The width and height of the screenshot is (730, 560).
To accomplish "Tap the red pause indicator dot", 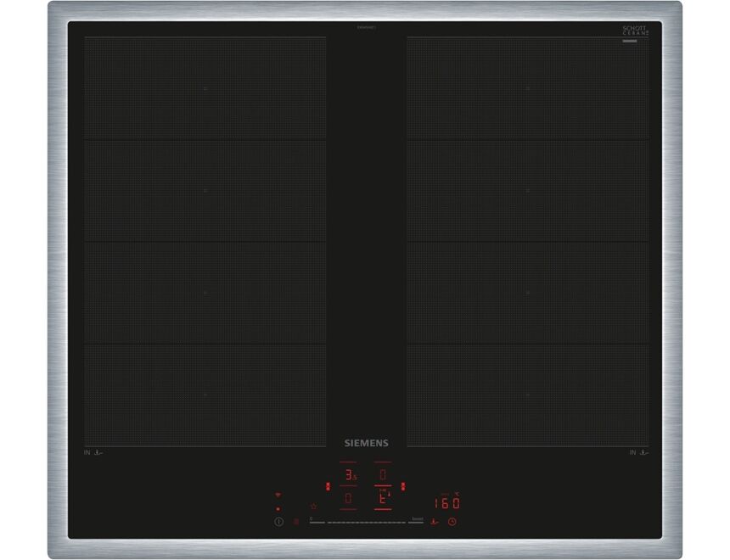I will 279,507.
